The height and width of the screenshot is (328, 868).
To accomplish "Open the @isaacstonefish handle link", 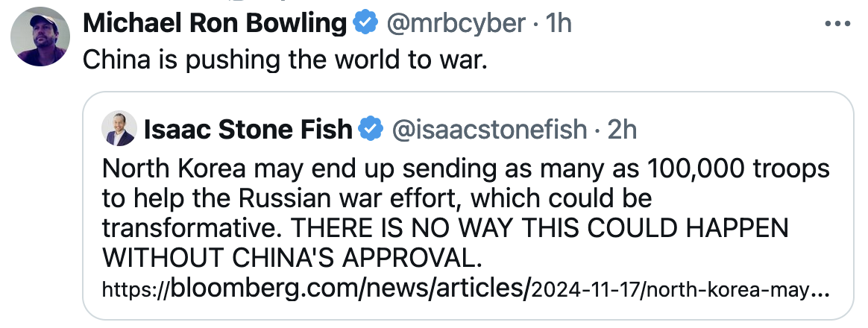I will (489, 130).
